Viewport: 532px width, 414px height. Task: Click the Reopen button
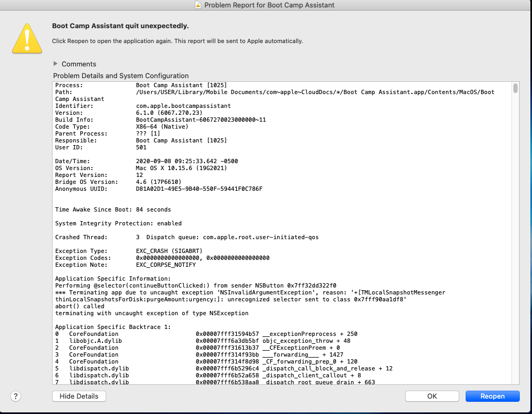click(492, 396)
